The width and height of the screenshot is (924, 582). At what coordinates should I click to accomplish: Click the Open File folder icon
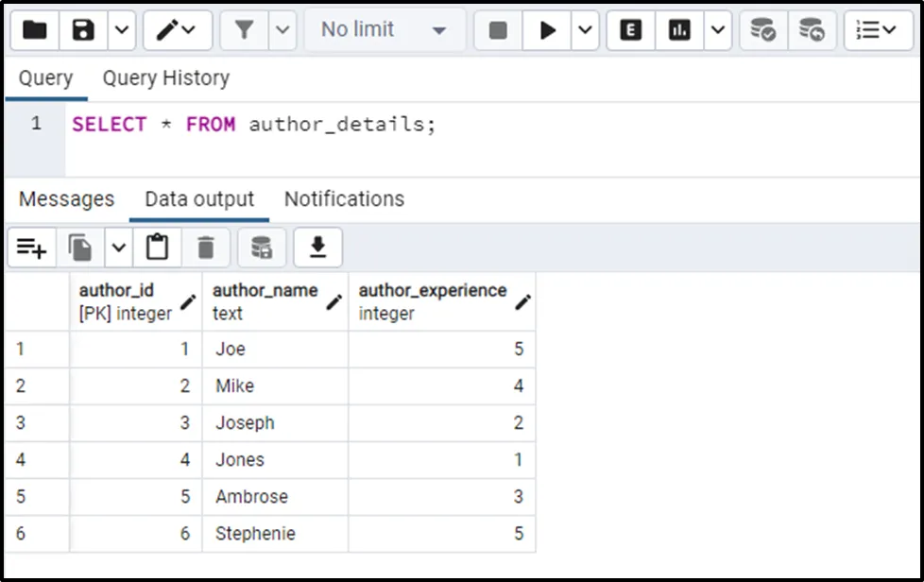pos(35,30)
